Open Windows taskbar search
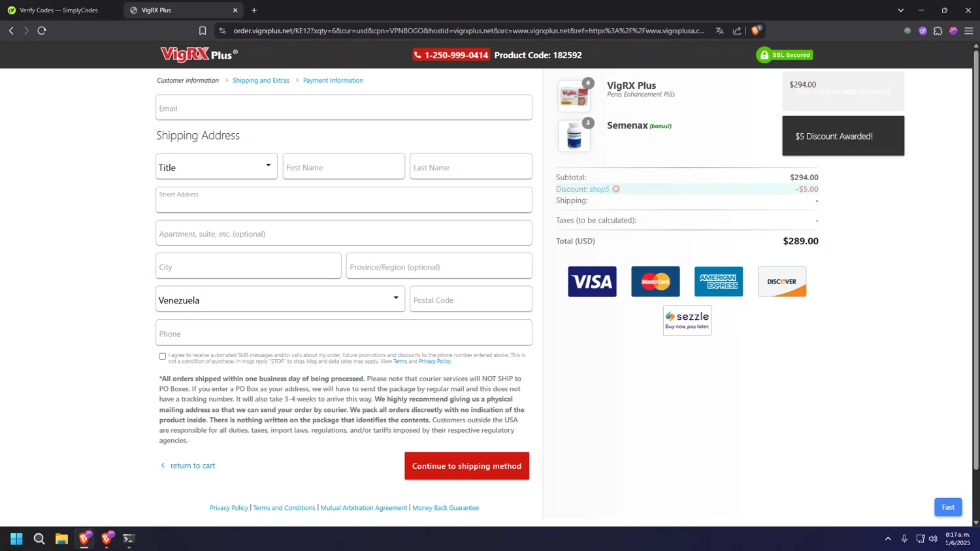Viewport: 980px width, 551px height. coord(39,539)
